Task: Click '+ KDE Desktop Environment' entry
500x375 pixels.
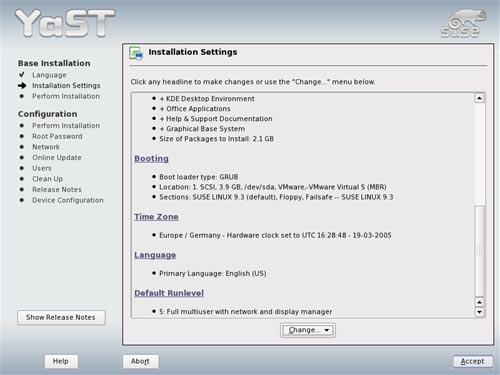Action: pyautogui.click(x=207, y=99)
